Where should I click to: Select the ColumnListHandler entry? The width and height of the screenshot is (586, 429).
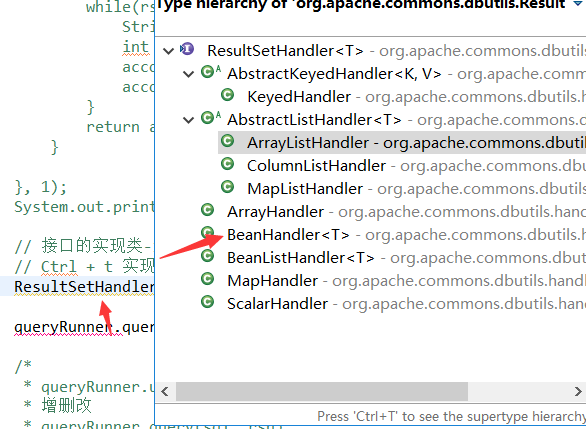point(317,166)
